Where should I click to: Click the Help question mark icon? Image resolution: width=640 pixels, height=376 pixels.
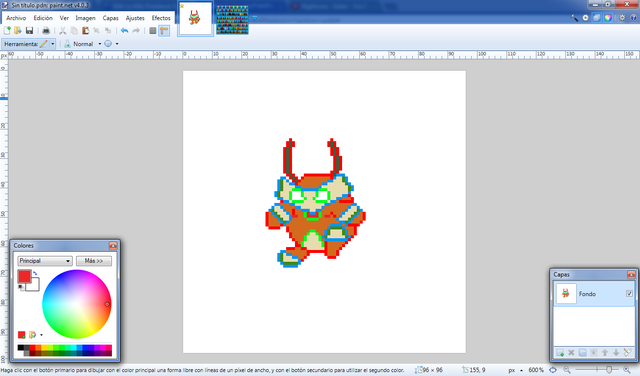click(x=633, y=18)
